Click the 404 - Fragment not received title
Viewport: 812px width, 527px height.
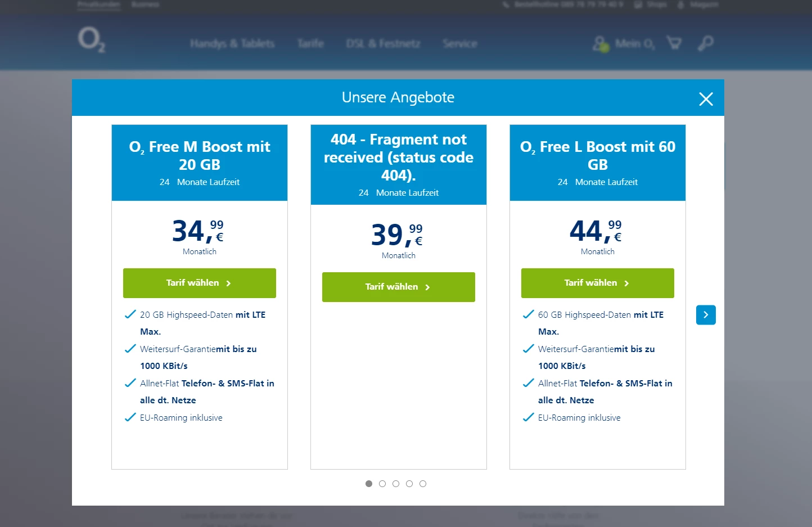point(399,157)
